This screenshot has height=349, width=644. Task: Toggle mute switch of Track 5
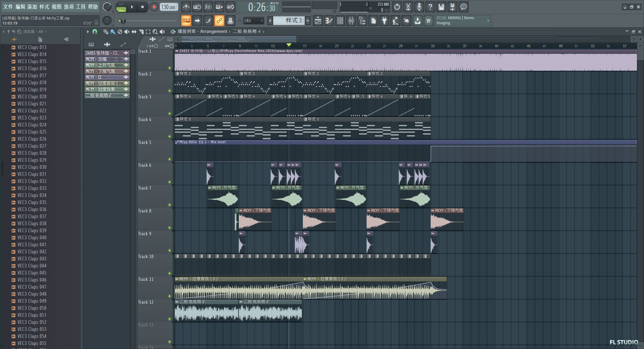coord(169,159)
